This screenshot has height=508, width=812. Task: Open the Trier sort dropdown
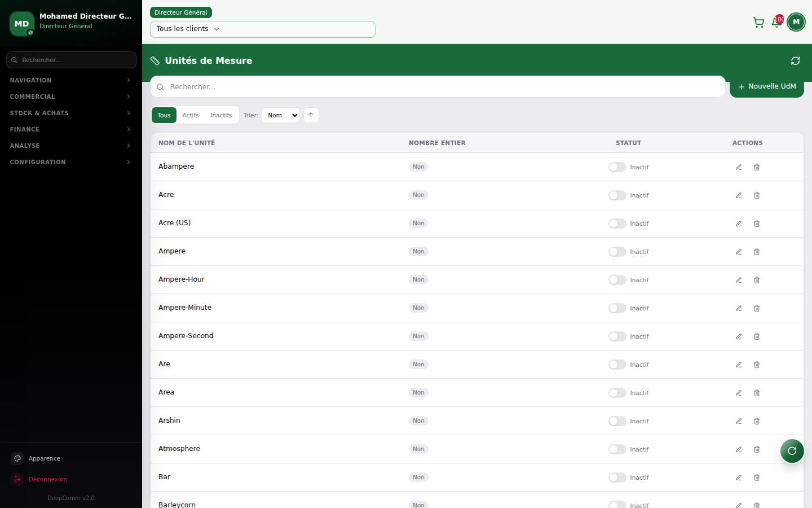(x=280, y=115)
